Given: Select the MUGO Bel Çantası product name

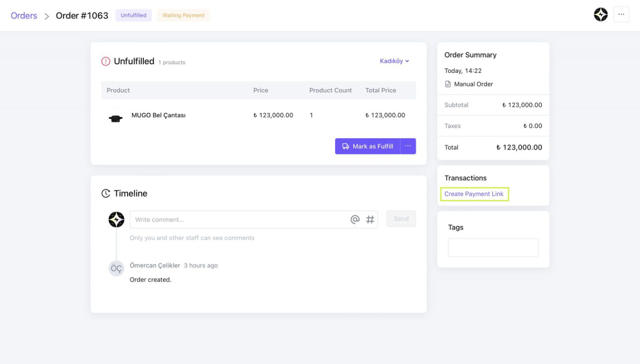Looking at the screenshot, I should pos(158,116).
